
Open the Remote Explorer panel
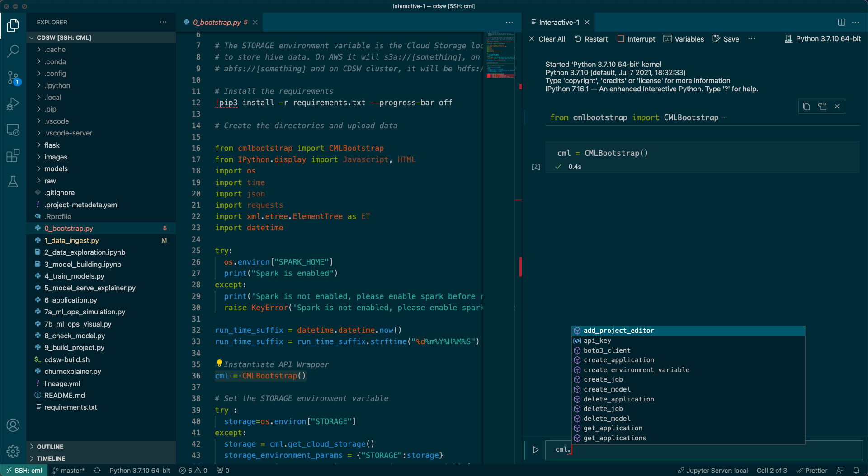(13, 130)
